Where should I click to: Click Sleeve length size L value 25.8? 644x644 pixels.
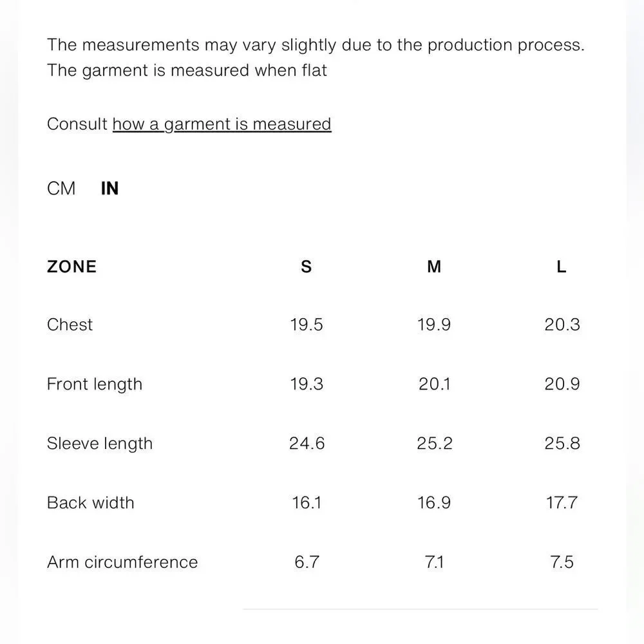(x=562, y=444)
